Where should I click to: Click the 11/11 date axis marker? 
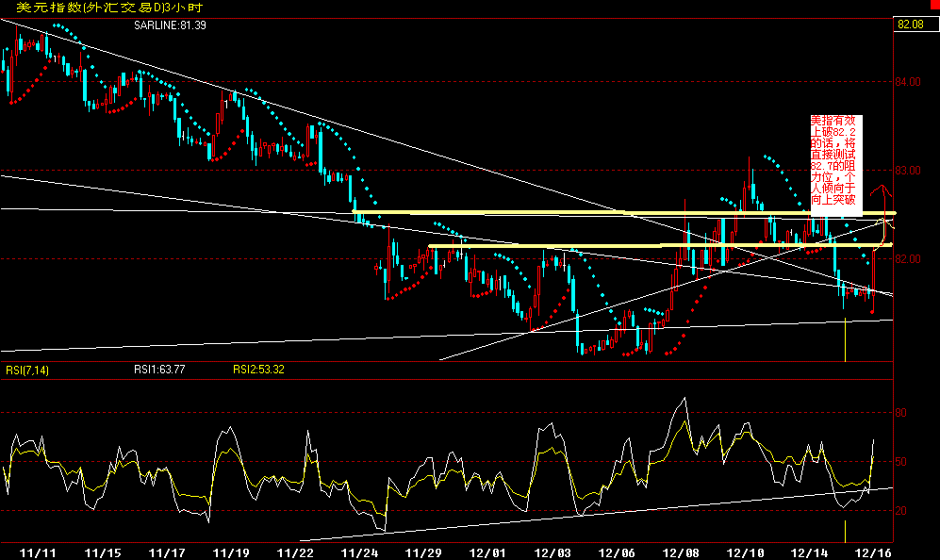tap(38, 552)
